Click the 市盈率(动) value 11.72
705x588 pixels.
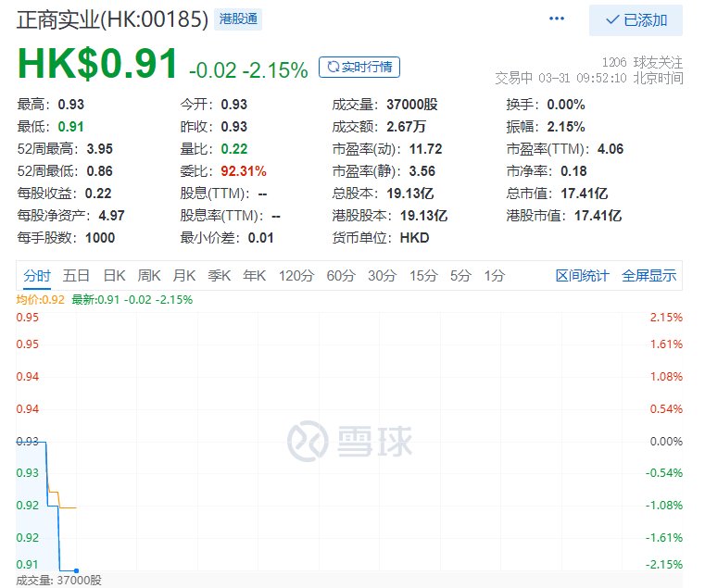[x=425, y=149]
